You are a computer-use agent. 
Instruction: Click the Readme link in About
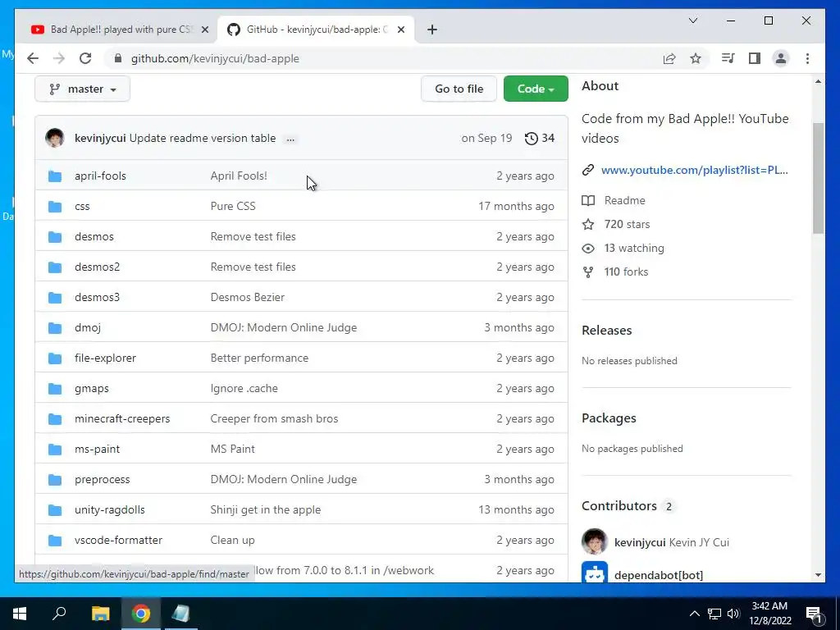pos(624,200)
